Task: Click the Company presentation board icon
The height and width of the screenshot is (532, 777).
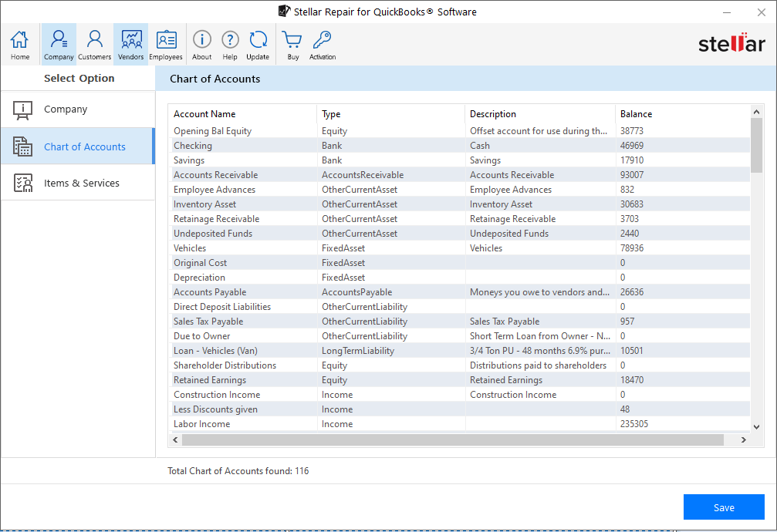Action: tap(23, 109)
